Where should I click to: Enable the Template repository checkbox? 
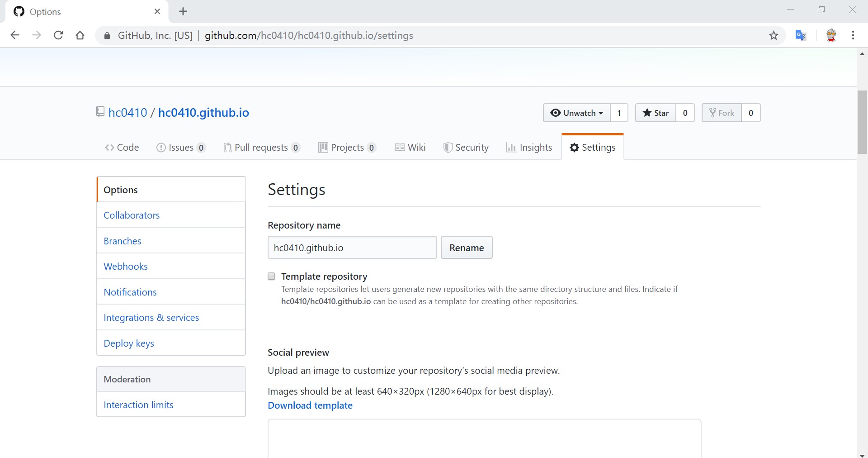click(272, 277)
